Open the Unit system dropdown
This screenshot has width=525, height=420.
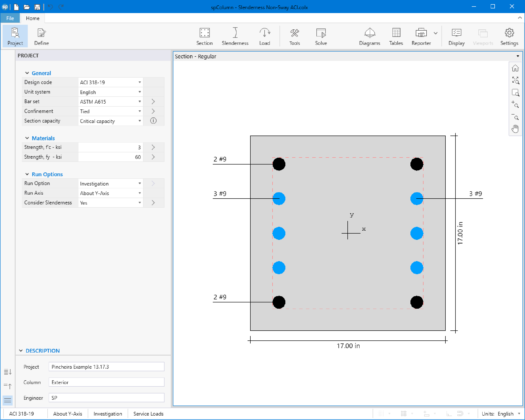click(x=111, y=92)
